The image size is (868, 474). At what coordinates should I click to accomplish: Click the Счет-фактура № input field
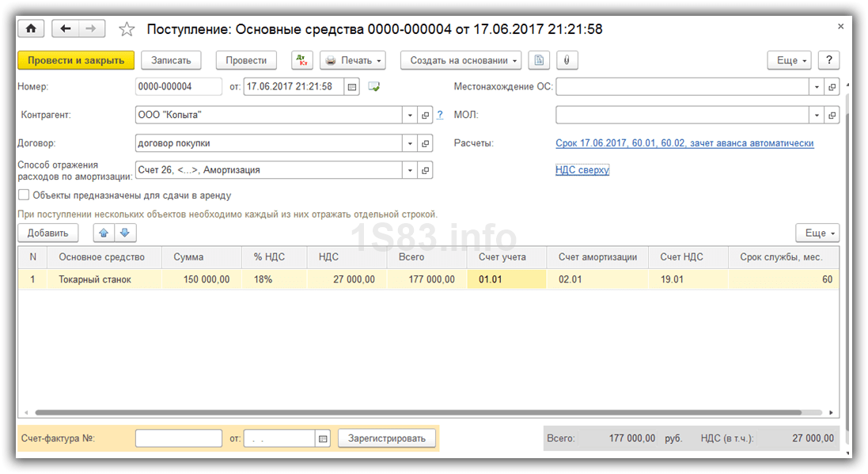pos(178,438)
